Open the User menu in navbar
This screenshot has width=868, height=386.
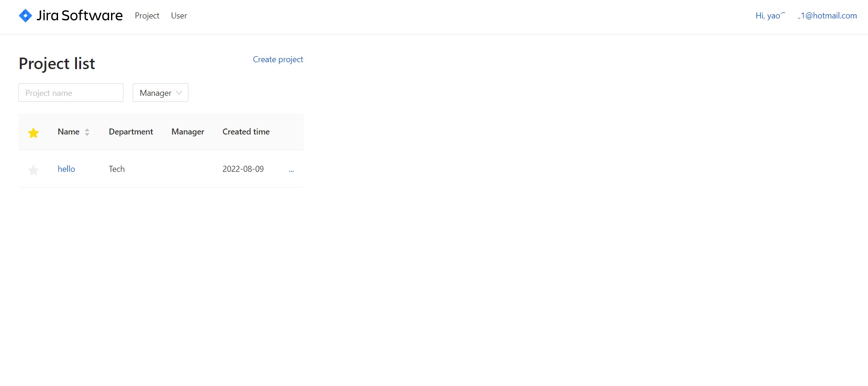[179, 16]
